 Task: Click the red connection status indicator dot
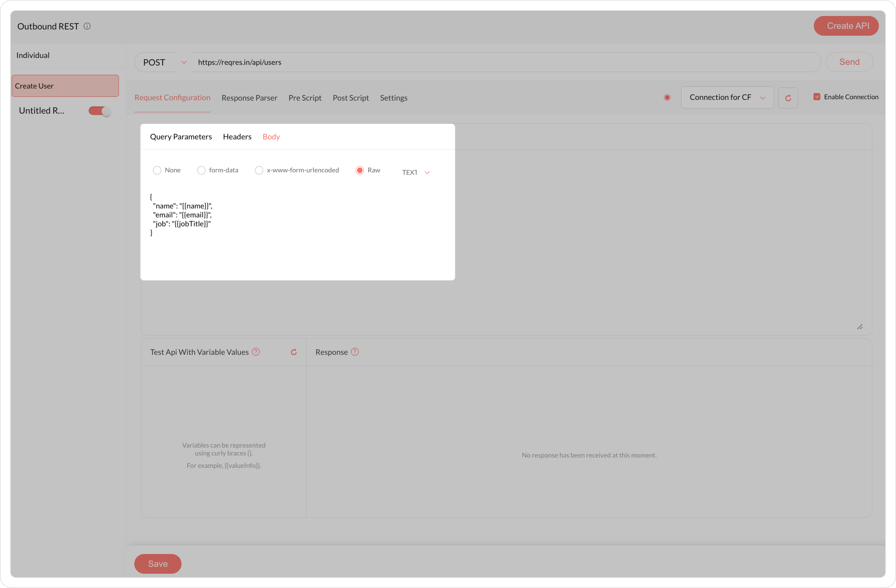pyautogui.click(x=667, y=97)
